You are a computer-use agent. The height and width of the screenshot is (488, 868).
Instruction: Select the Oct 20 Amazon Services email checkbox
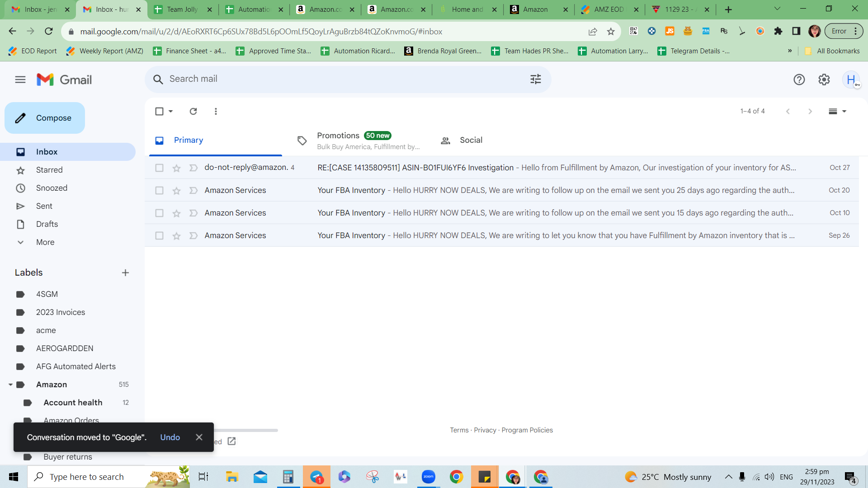coord(159,190)
